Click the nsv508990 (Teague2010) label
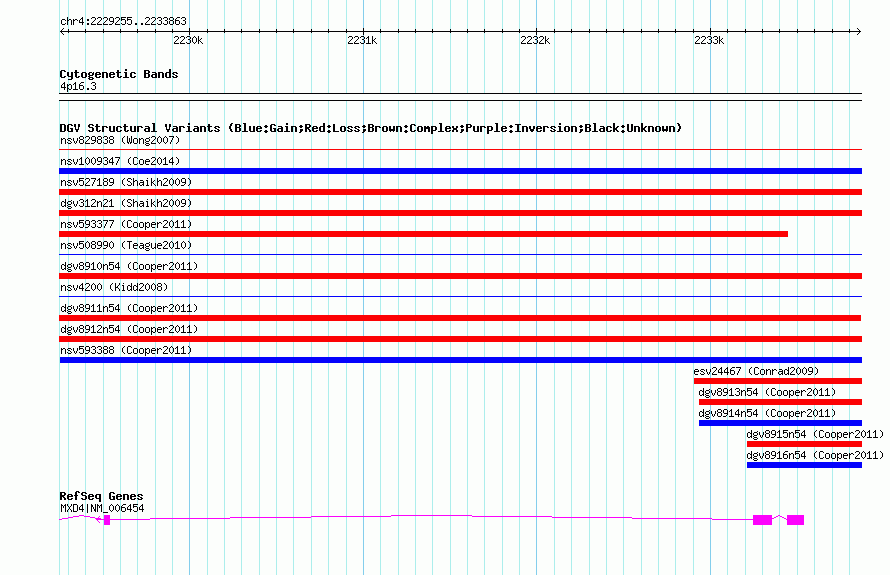The image size is (890, 575). (126, 245)
